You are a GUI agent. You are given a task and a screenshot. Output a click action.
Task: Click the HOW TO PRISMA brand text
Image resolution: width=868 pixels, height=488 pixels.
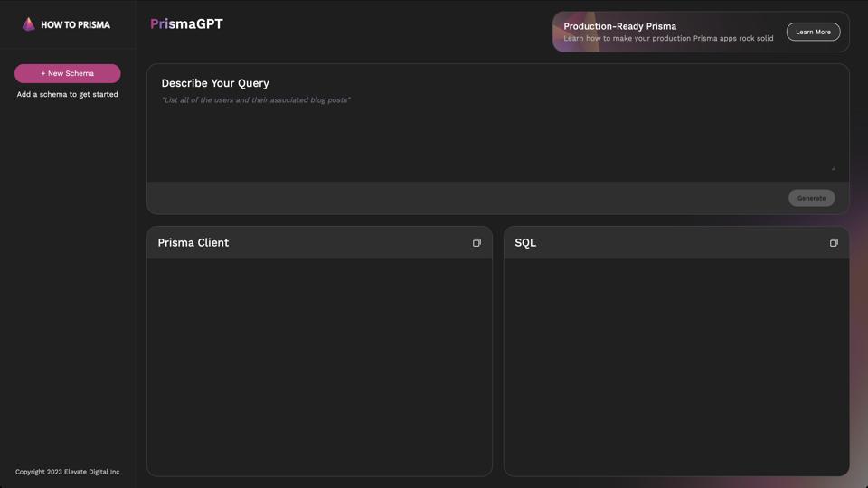[75, 25]
